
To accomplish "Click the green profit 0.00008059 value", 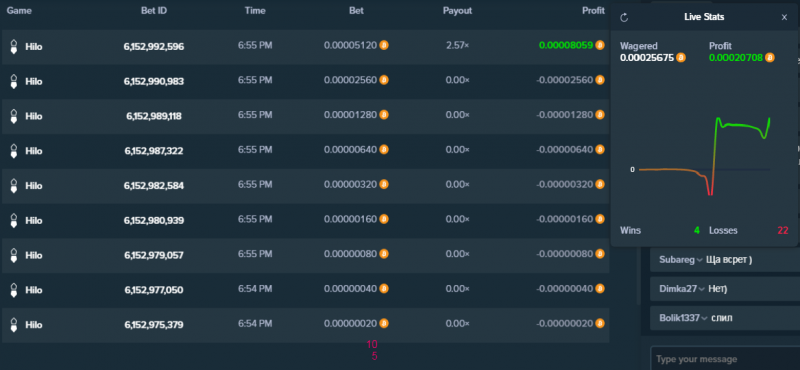I will (566, 45).
